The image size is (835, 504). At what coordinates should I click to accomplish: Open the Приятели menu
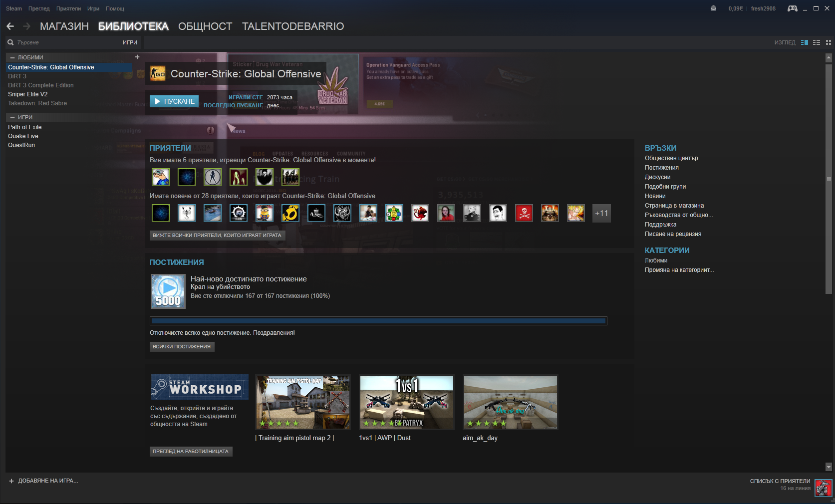tap(68, 8)
